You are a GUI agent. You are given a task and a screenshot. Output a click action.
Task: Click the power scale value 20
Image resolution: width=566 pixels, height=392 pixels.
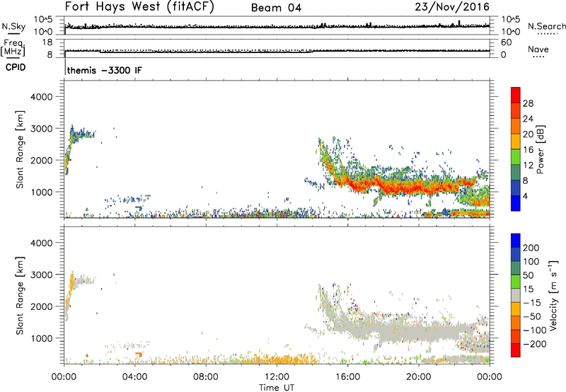(x=528, y=134)
